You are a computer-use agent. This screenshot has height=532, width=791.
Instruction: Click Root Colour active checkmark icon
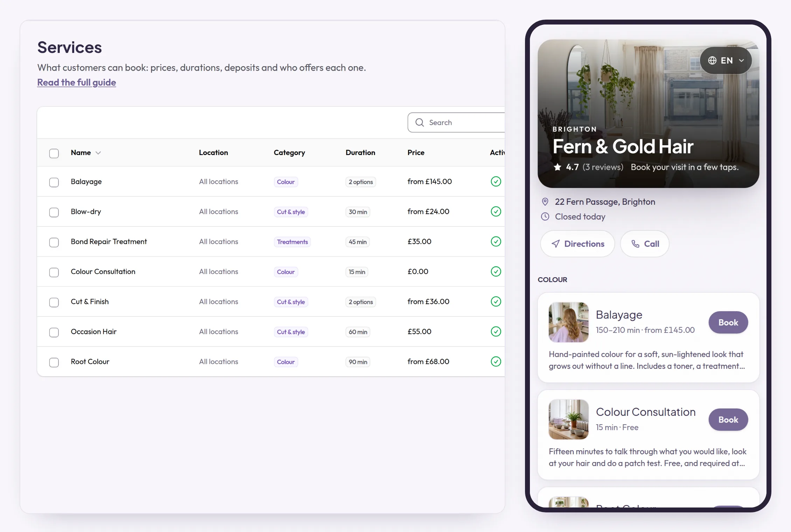pyautogui.click(x=496, y=362)
